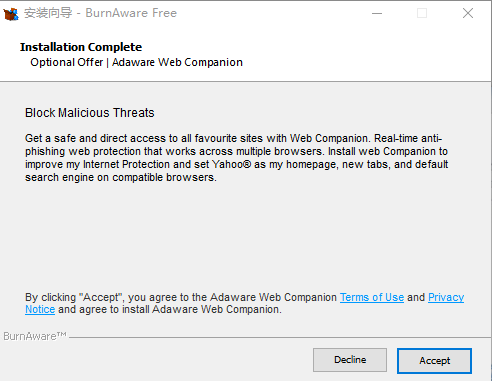Click the 'Block Malicious Threats' heading
Image resolution: width=492 pixels, height=381 pixels.
point(90,113)
